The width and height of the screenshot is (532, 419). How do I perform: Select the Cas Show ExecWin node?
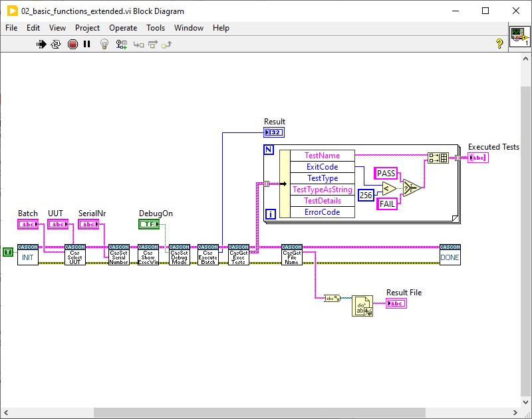coord(148,255)
